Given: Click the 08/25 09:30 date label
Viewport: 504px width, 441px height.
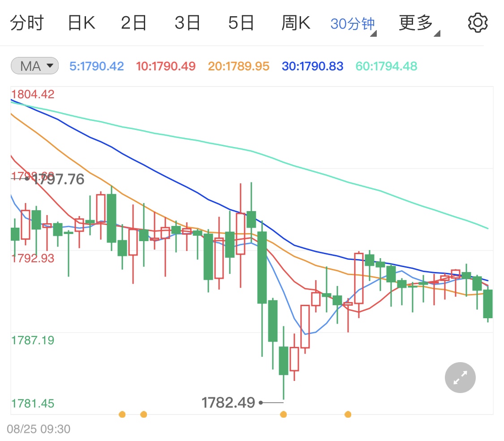Looking at the screenshot, I should [x=39, y=429].
